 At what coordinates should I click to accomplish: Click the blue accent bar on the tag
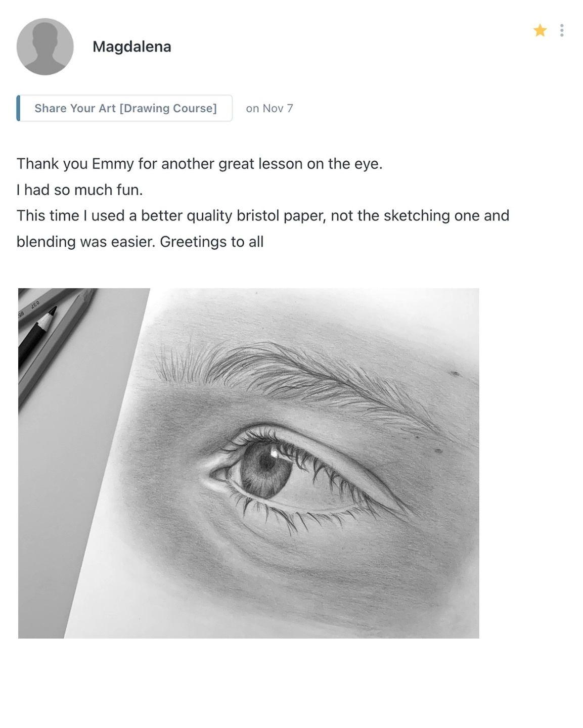18,108
